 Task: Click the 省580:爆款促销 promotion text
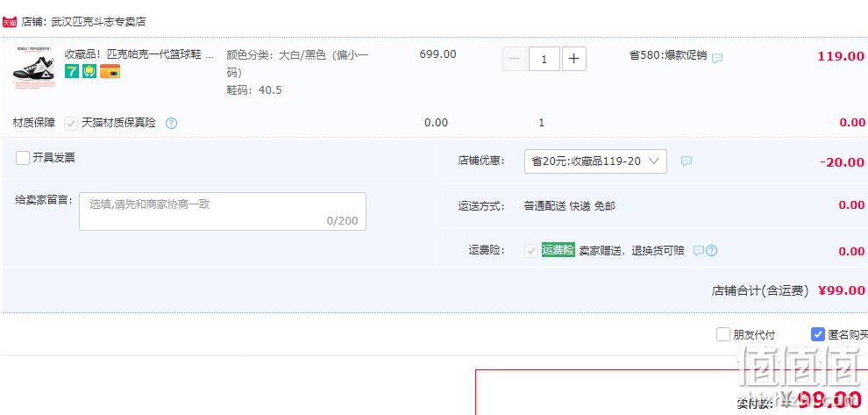pos(668,55)
